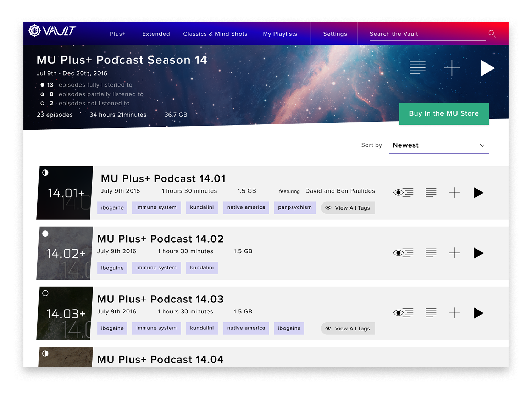Click David and Ben Paulides featuring name
This screenshot has width=532, height=395.
click(x=340, y=191)
